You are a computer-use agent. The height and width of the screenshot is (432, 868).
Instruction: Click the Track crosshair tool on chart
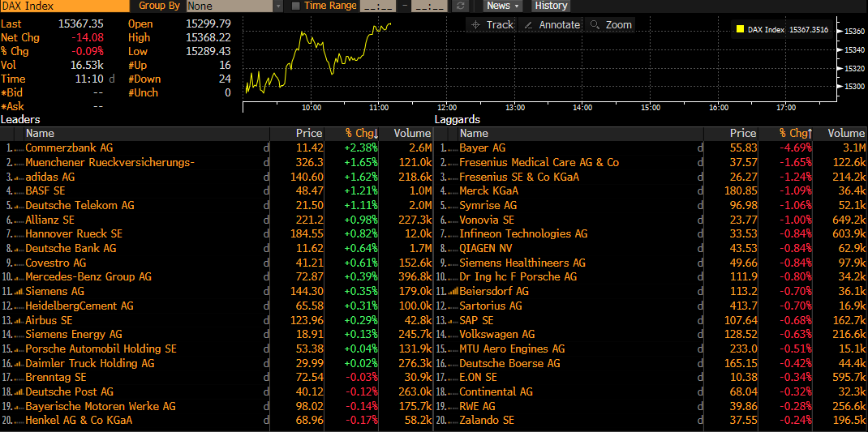(x=492, y=25)
